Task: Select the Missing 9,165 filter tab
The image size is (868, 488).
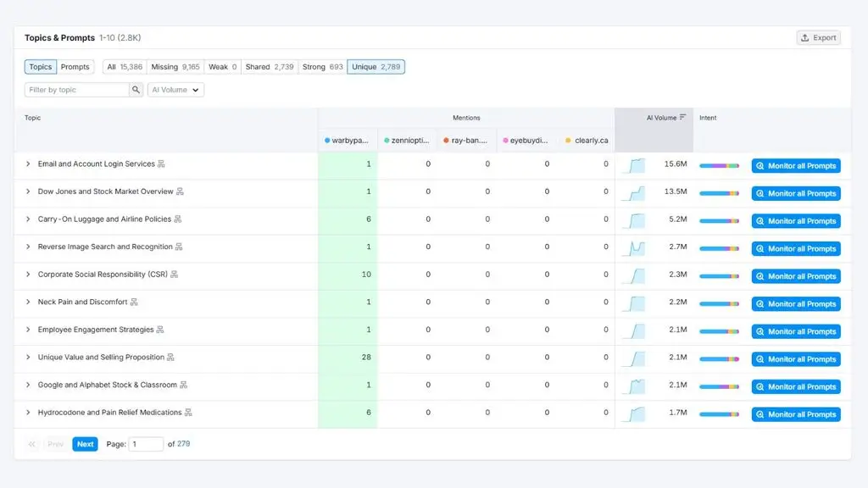Action: (x=175, y=67)
